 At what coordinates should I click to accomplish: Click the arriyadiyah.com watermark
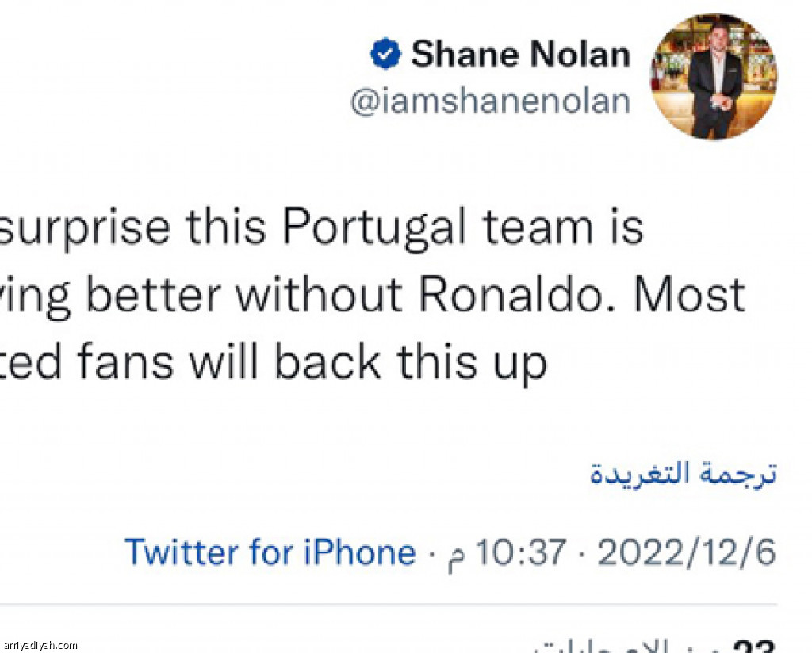click(x=40, y=646)
